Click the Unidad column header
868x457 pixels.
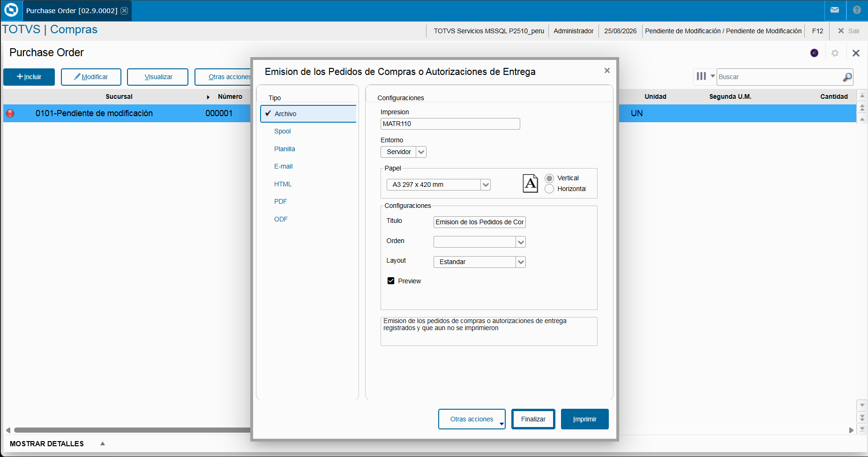[655, 96]
